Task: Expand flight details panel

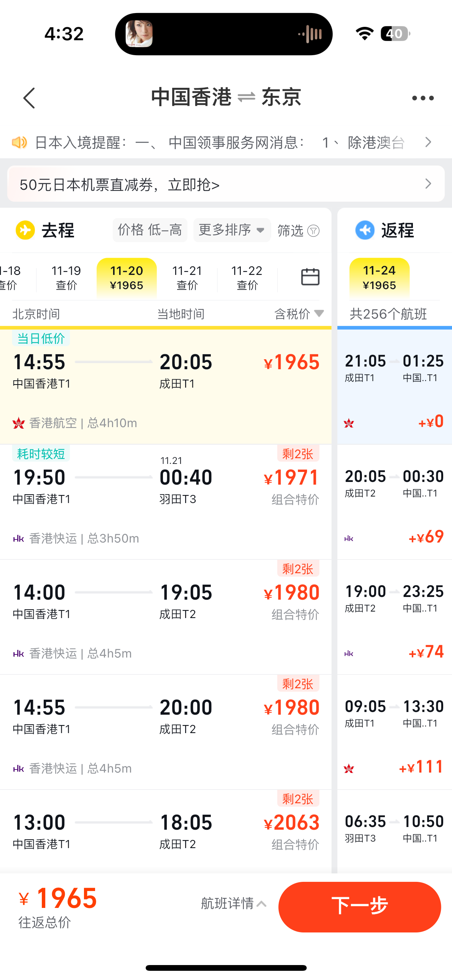Action: [x=233, y=904]
